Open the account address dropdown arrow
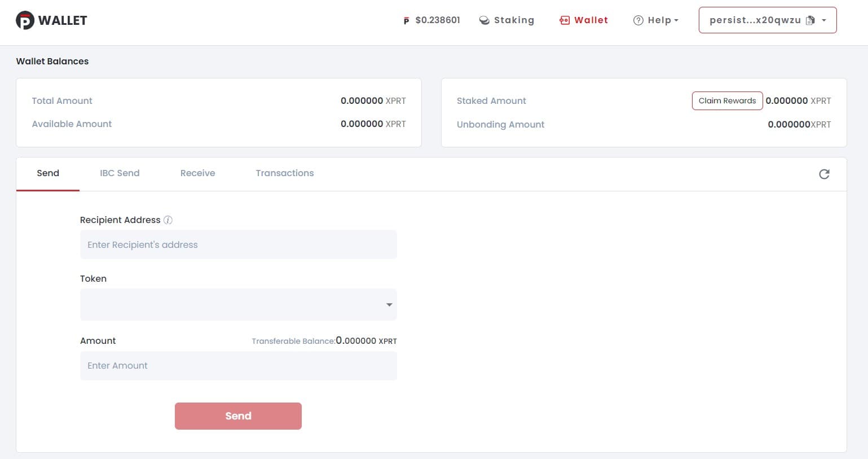The width and height of the screenshot is (868, 459). 824,20
